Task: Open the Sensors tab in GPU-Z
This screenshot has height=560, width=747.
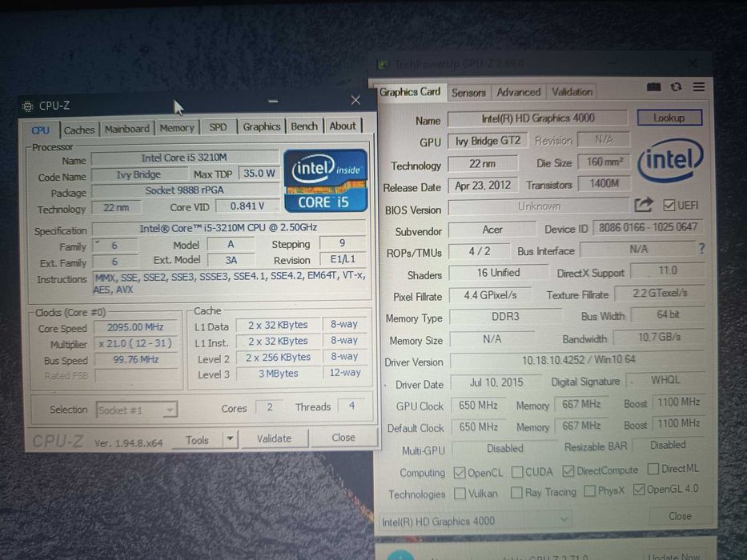Action: (x=468, y=92)
